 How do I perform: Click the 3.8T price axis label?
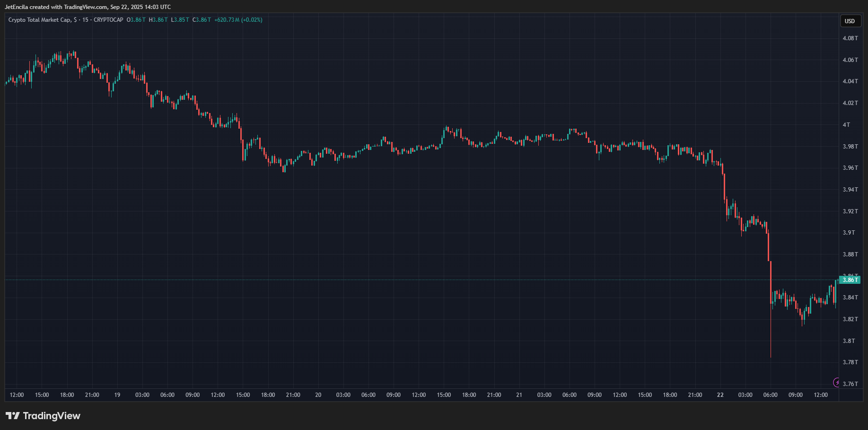point(849,341)
